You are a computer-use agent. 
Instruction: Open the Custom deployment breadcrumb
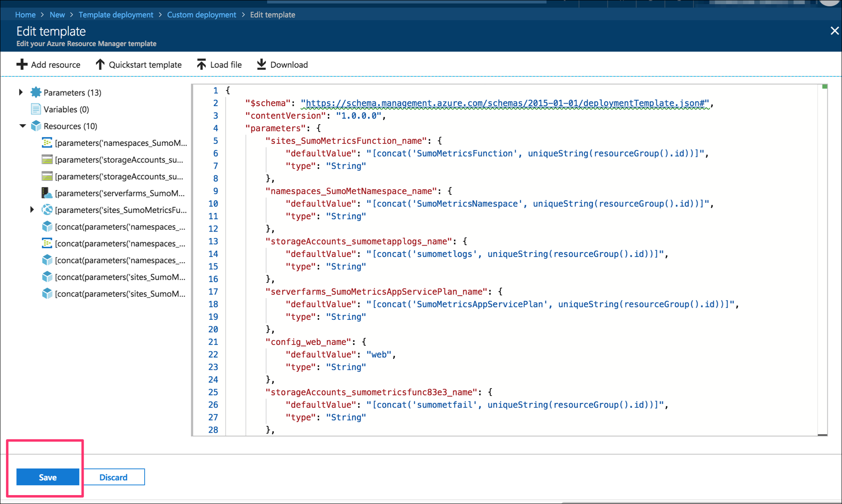[x=201, y=14]
